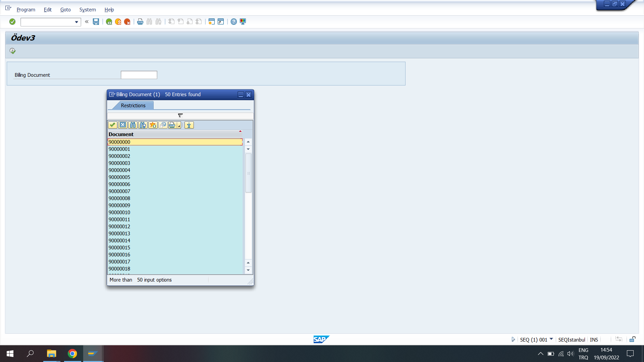This screenshot has width=644, height=362.
Task: Expand the SEQ (1) 001 system status dropdown
Action: coord(551,339)
